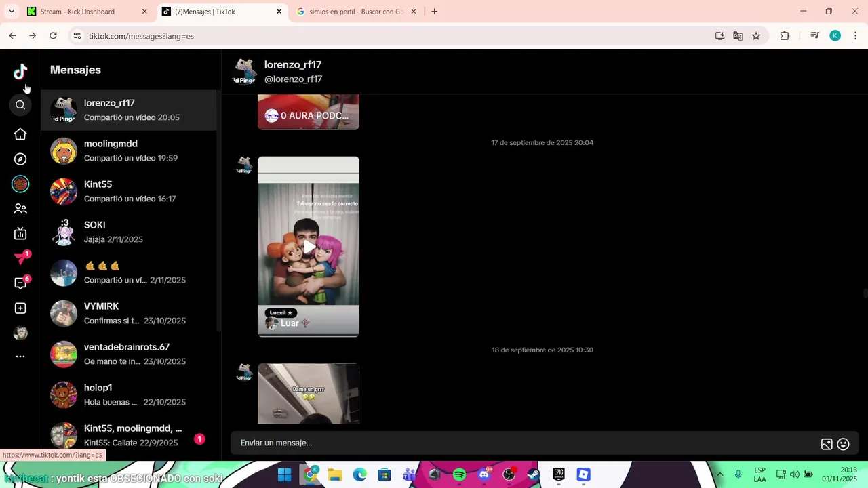Reload the TikTok page
This screenshot has width=868, height=488.
coord(53,36)
